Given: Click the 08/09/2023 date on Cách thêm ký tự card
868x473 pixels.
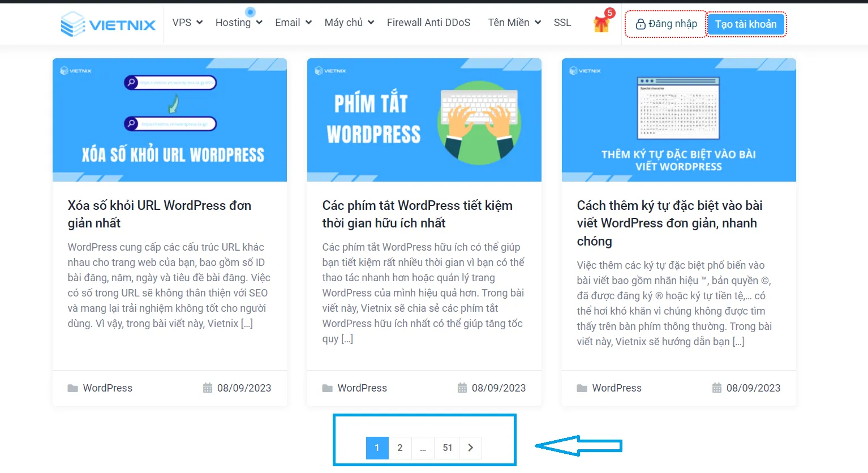Looking at the screenshot, I should pyautogui.click(x=753, y=388).
